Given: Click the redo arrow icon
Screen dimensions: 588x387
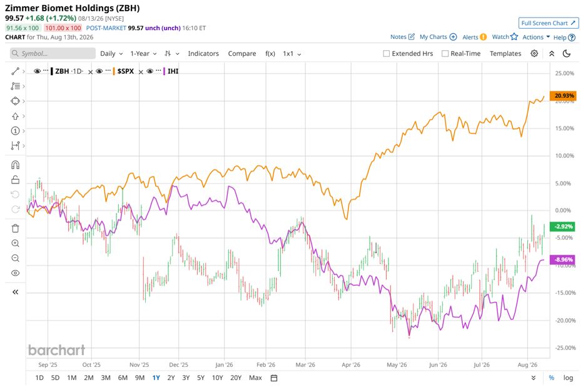Looking at the screenshot, I should click(15, 209).
